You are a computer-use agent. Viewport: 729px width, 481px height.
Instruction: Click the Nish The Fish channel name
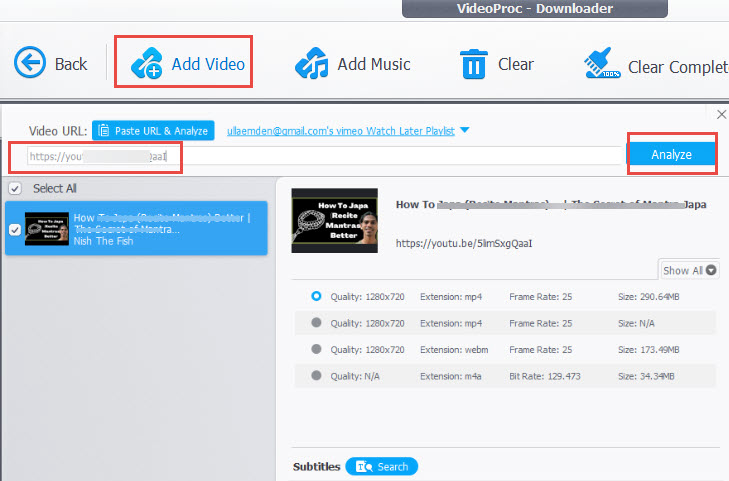point(103,241)
